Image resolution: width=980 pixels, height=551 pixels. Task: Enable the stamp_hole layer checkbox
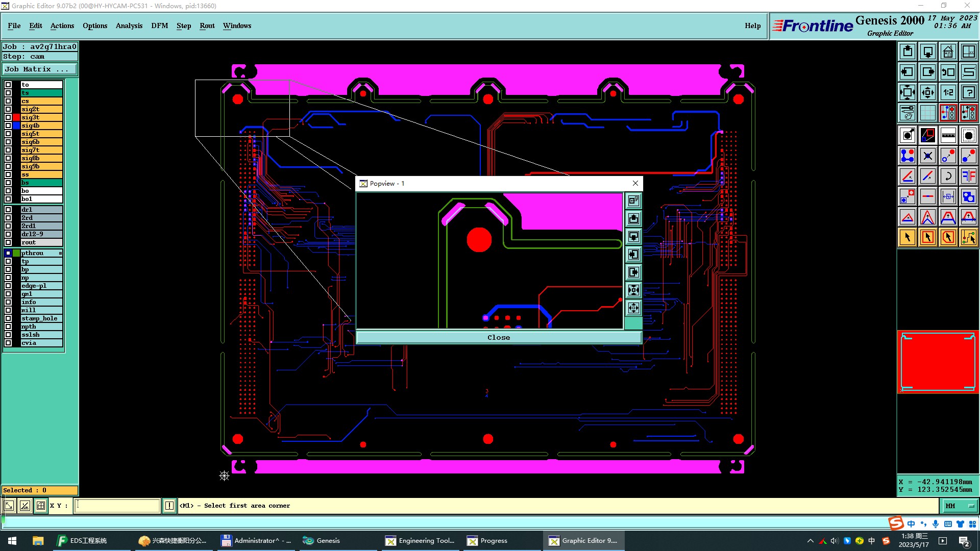pos(8,318)
